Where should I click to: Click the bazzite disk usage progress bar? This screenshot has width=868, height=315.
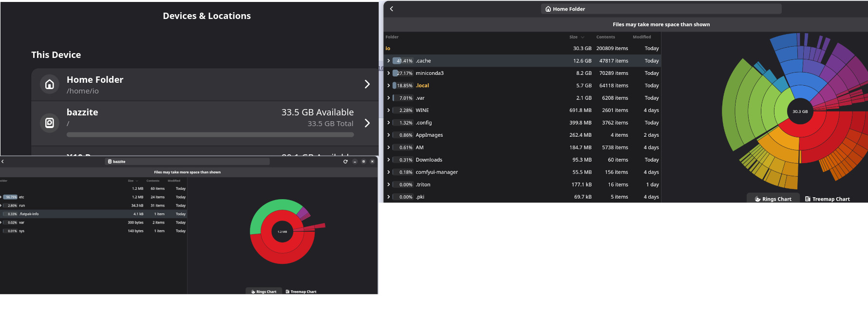(210, 134)
